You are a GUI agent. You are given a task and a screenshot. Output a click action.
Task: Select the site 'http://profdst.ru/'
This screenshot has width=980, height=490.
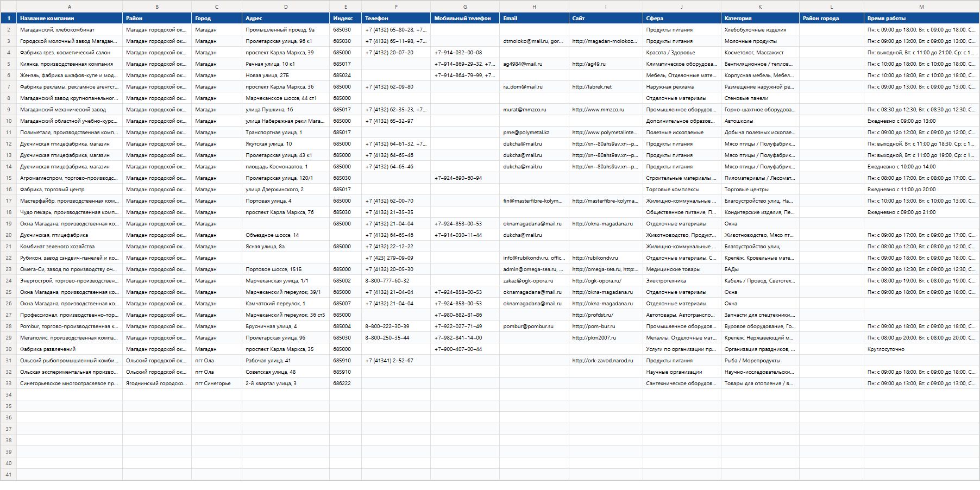(x=606, y=315)
